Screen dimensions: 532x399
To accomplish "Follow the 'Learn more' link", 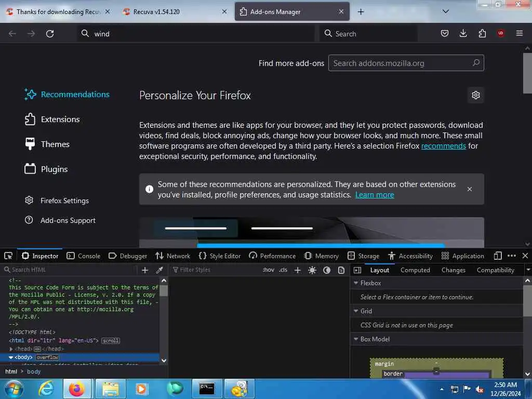I will point(375,195).
